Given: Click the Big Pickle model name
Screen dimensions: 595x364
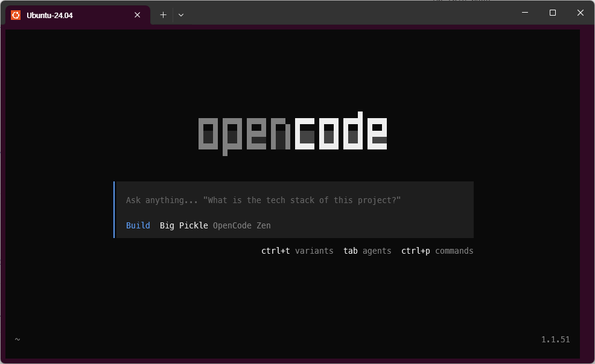Looking at the screenshot, I should 183,225.
